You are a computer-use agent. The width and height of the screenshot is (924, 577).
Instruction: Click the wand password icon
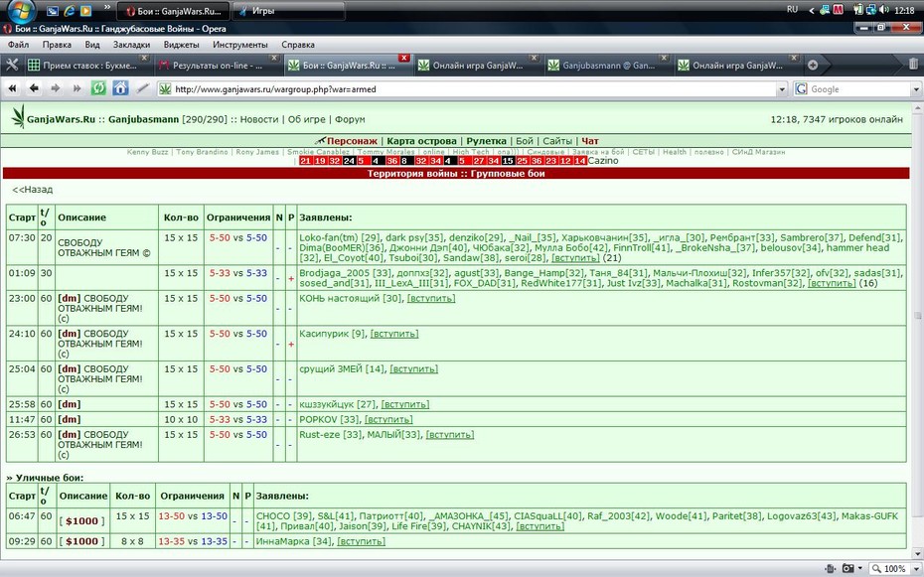pyautogui.click(x=143, y=88)
